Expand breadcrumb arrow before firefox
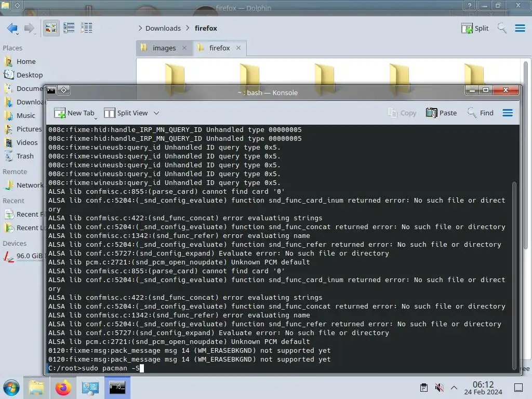 coord(188,28)
